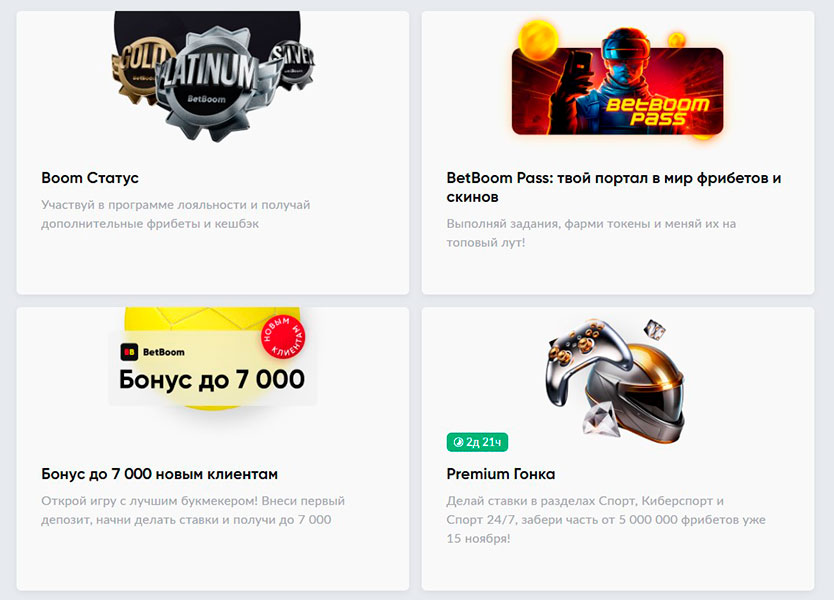Click the 'Открой игру с лучшим букмекером' description
The image size is (834, 600).
pyautogui.click(x=193, y=510)
